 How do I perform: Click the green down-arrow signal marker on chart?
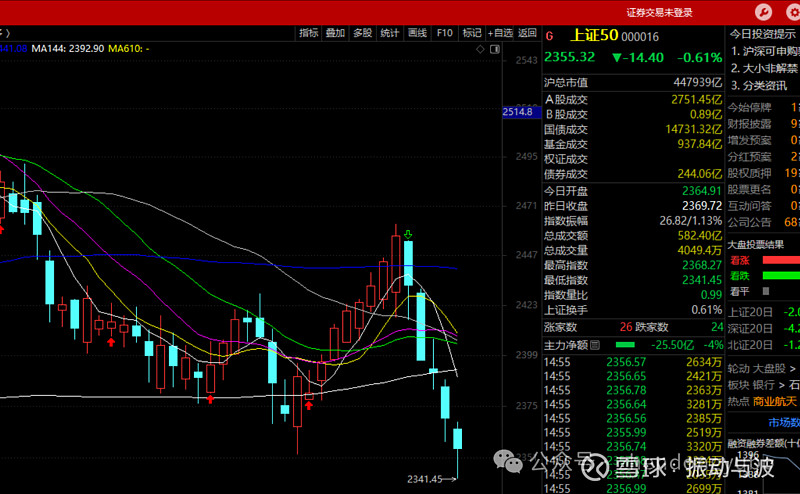click(408, 234)
